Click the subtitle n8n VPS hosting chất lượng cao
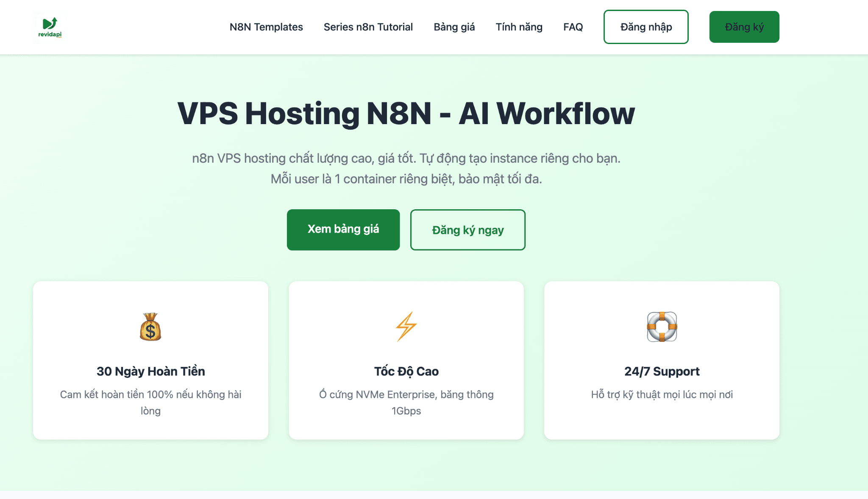Screen dimensions: 868x499 coord(406,158)
